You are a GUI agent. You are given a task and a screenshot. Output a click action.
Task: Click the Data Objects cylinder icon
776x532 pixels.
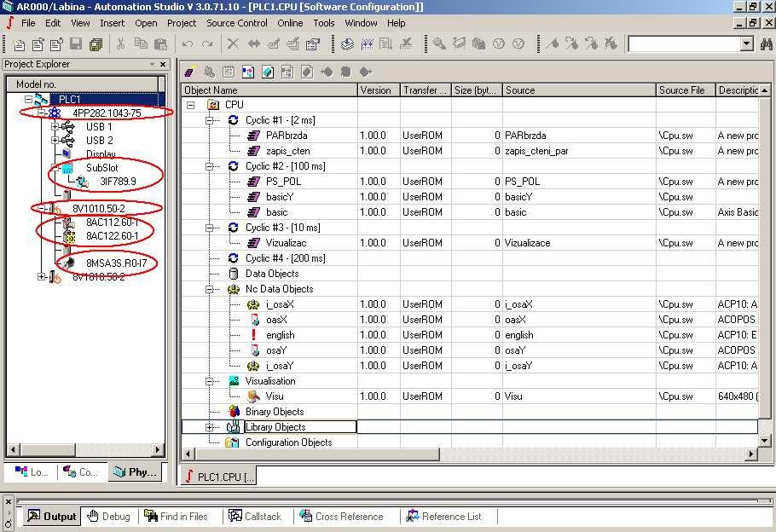click(x=234, y=274)
